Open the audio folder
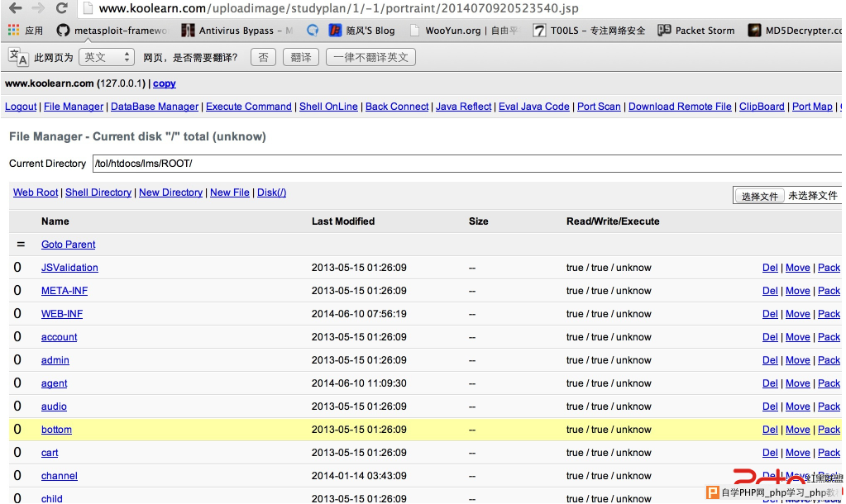This screenshot has width=846, height=504. click(x=54, y=407)
